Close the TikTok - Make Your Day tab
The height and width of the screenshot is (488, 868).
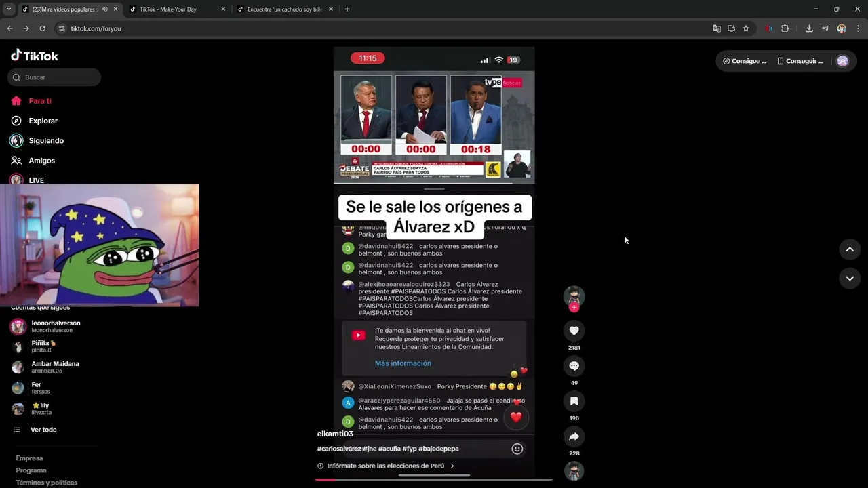223,9
